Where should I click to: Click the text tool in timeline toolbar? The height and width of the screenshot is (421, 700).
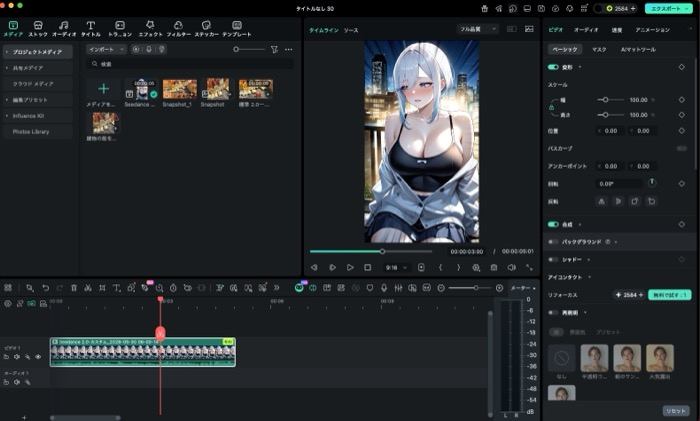tap(117, 288)
